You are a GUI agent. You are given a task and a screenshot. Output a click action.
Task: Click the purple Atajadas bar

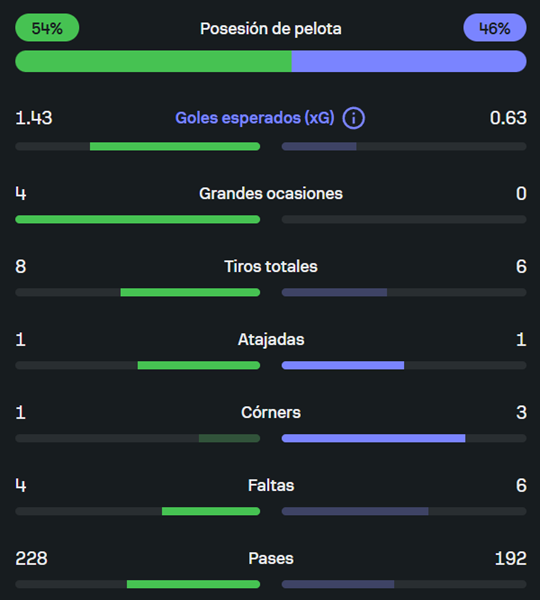pyautogui.click(x=343, y=365)
